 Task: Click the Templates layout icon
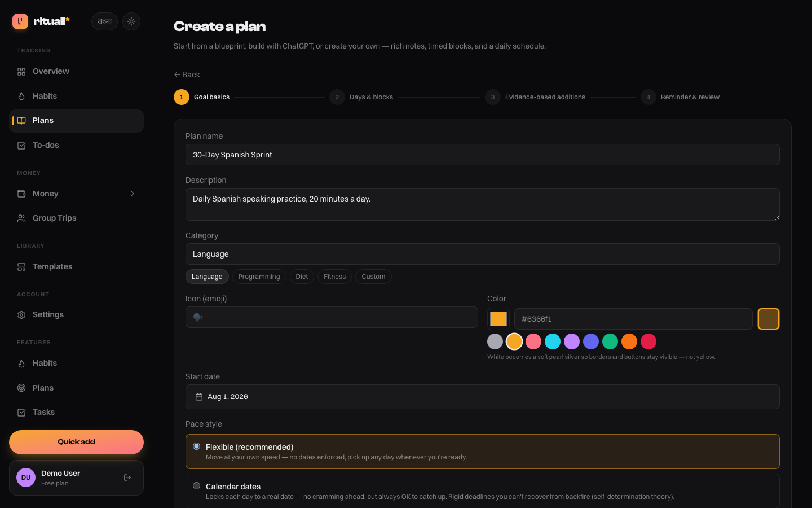pyautogui.click(x=21, y=267)
